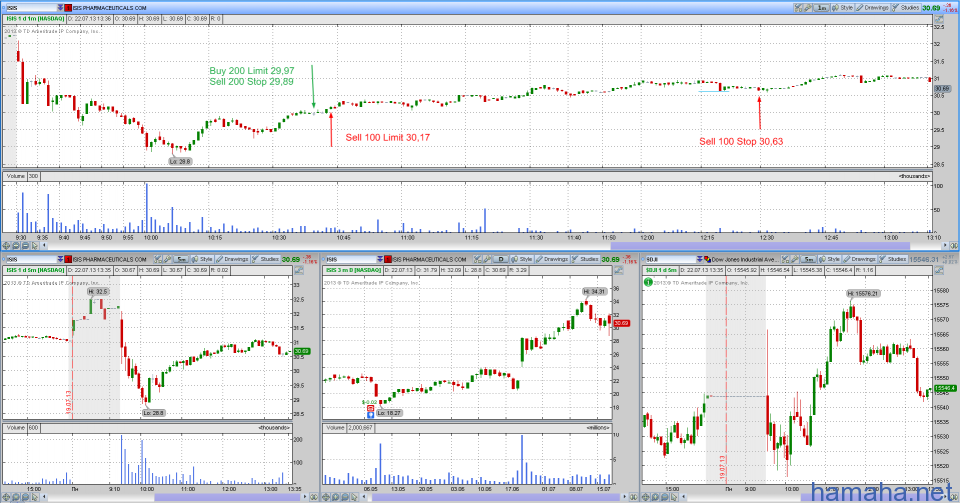Click the top chart's horizontal scrollbar thumb
960x503 pixels.
click(x=760, y=245)
